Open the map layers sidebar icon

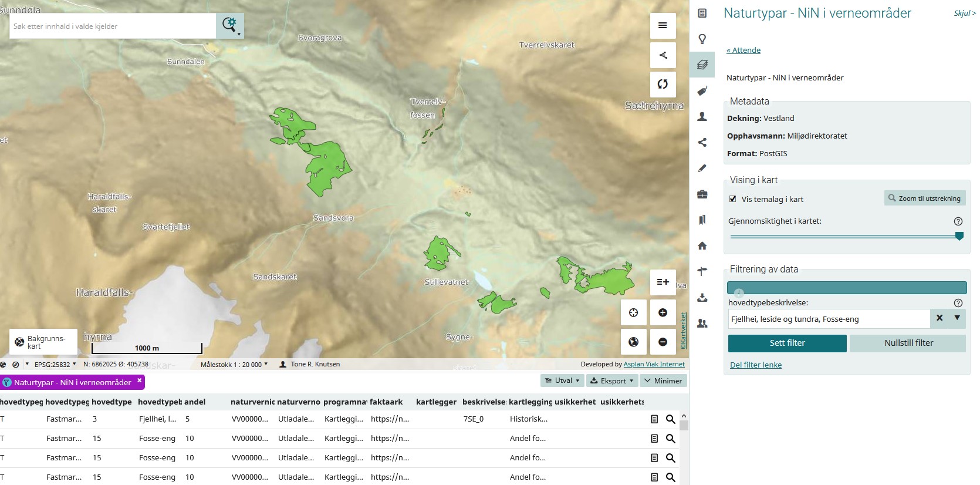[702, 65]
